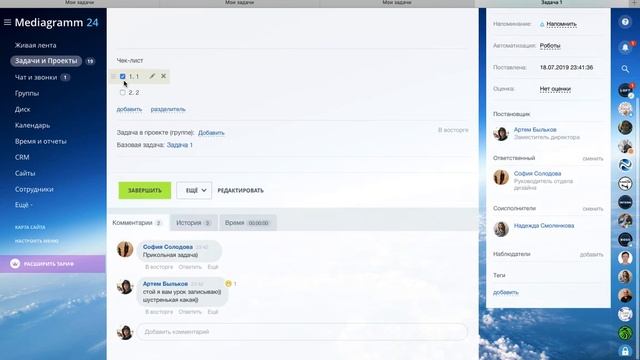Open the notifications bell icon
Screen dimensions: 640x360
click(625, 47)
